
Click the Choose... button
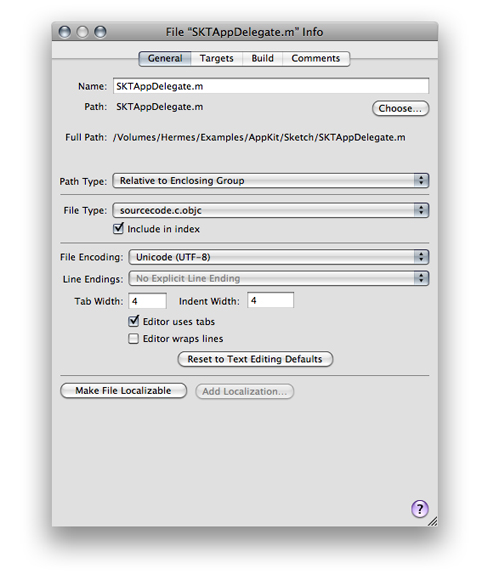[x=400, y=108]
